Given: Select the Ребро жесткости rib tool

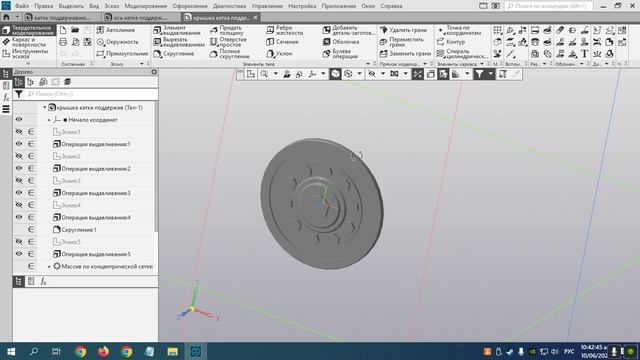Looking at the screenshot, I should [284, 30].
